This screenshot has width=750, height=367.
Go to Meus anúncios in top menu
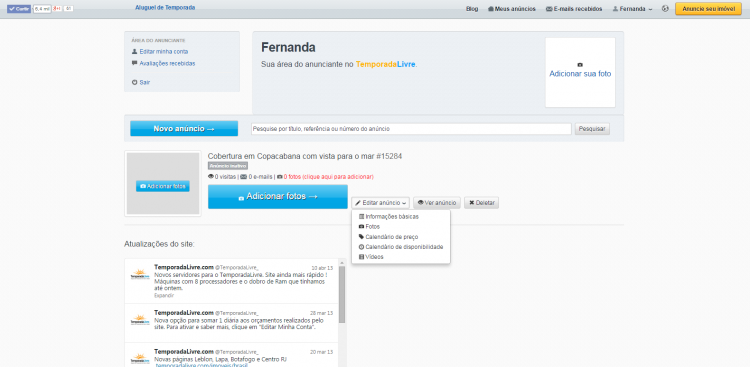tap(511, 9)
